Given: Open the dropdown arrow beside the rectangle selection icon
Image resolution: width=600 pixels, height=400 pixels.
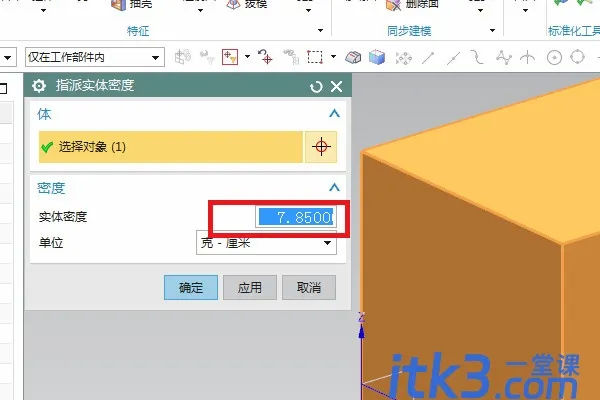Looking at the screenshot, I should click(333, 57).
